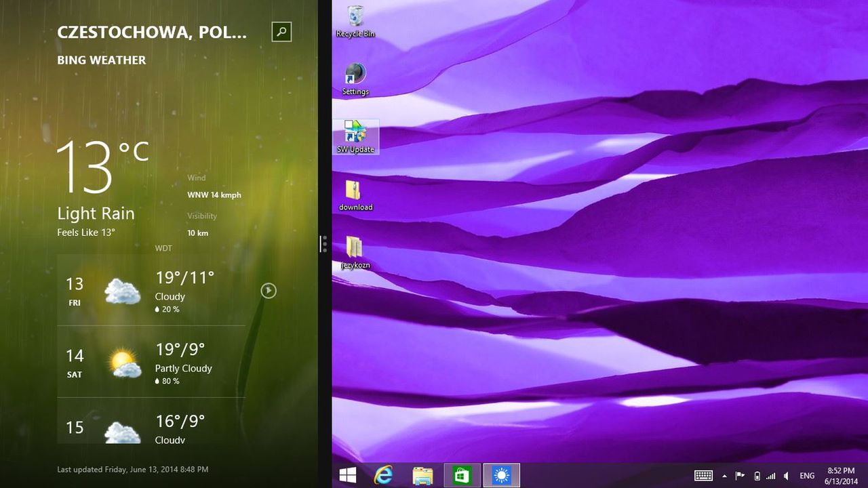
Task: Show more forecast days using the arrow button
Action: click(x=269, y=291)
